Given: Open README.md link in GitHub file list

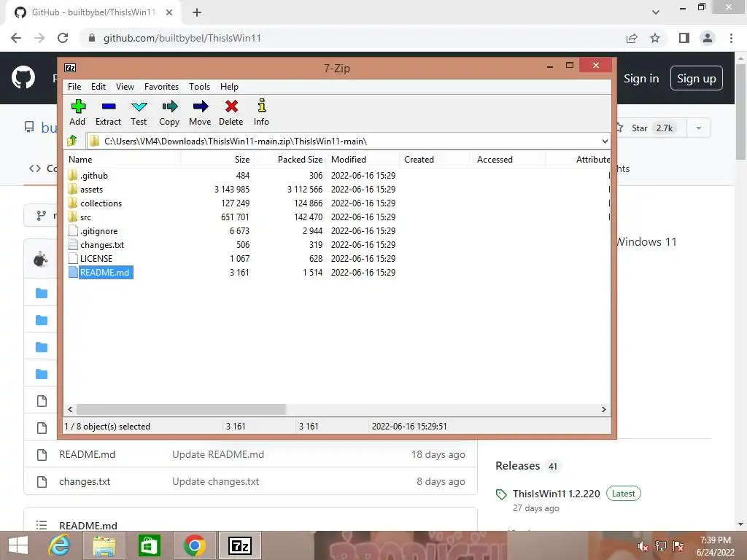Looking at the screenshot, I should point(88,455).
